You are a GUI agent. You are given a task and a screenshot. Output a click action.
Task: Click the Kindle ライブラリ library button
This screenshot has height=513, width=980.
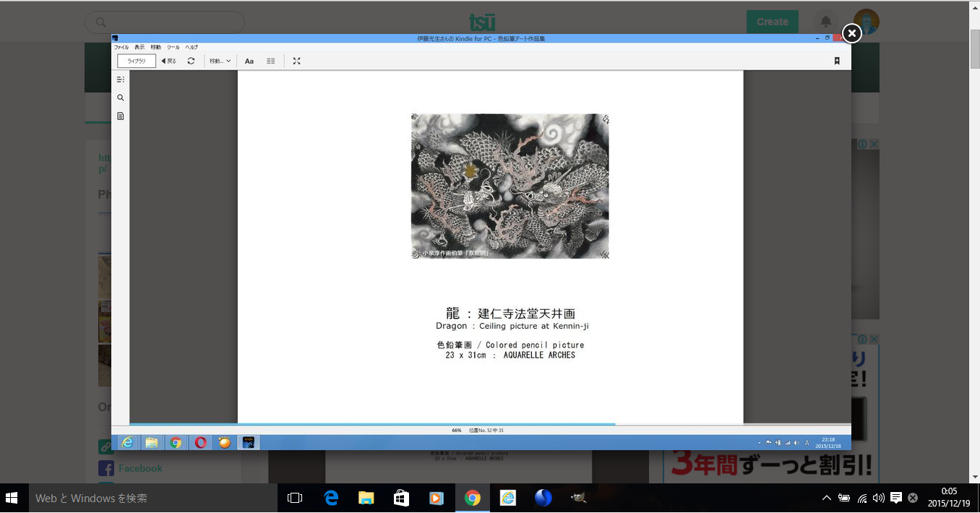(x=137, y=61)
